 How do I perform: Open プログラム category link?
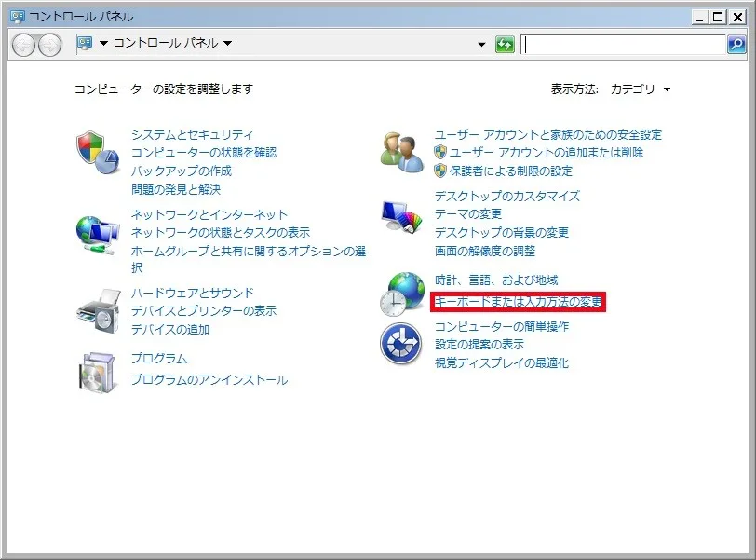pos(159,359)
